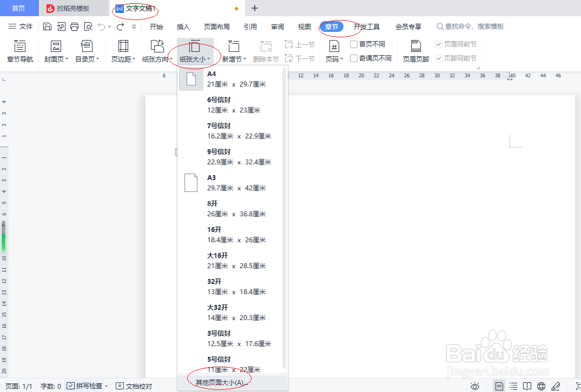
Task: Open the 会员专享 ribbon tab
Action: pyautogui.click(x=408, y=26)
